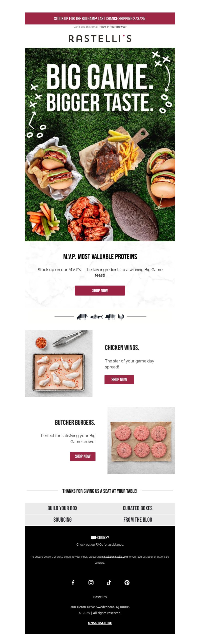
Task: Click the pig silhouette divider icon
Action: [x=110, y=317]
